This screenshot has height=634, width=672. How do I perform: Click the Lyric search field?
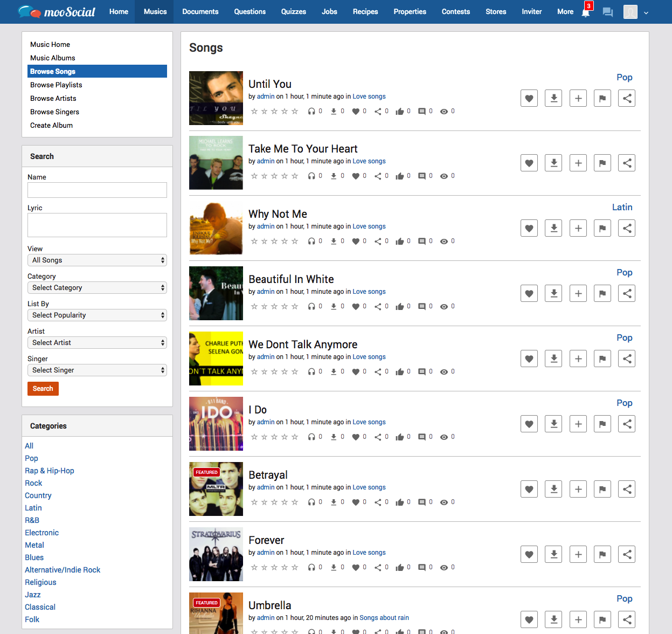point(97,225)
